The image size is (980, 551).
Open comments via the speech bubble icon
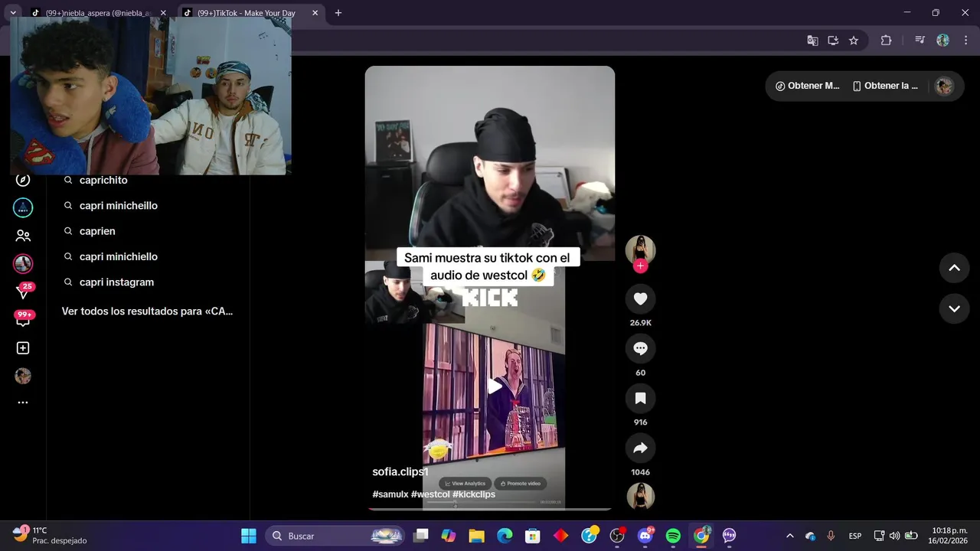[641, 349]
